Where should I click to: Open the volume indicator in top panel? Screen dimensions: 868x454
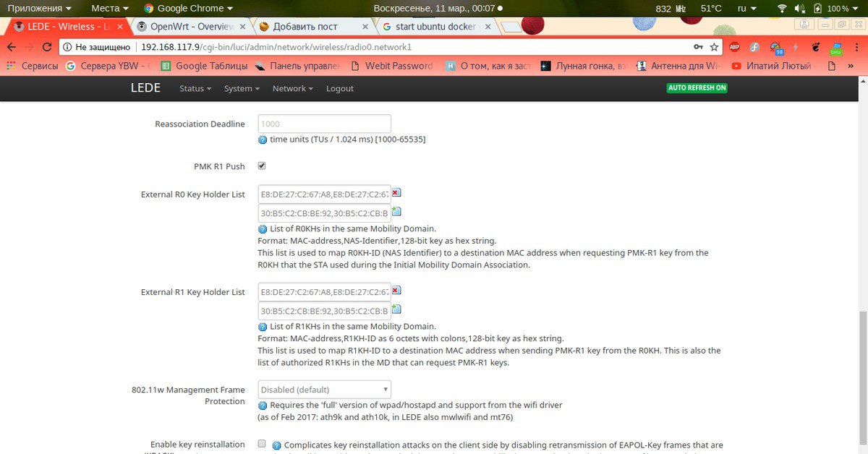(x=799, y=9)
